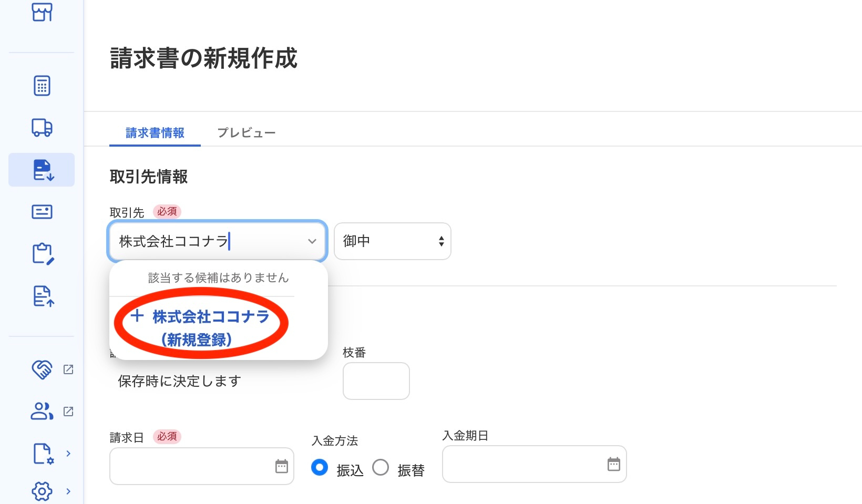Select the 振替 payment radio button
The image size is (862, 504).
click(381, 467)
